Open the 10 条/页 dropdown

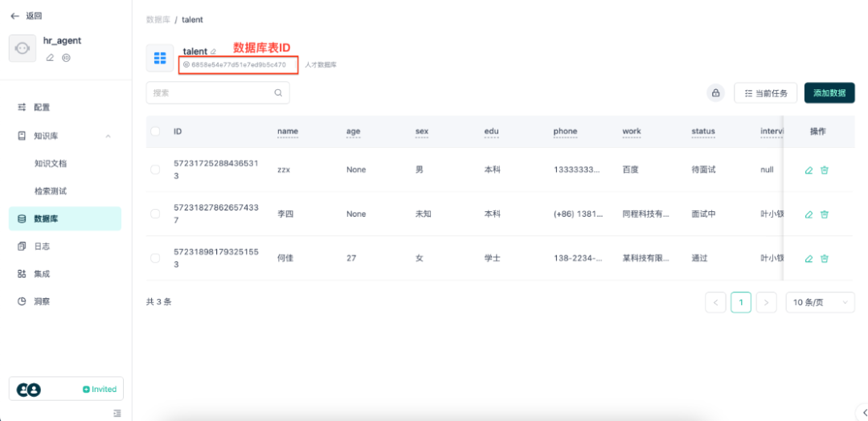[820, 303]
